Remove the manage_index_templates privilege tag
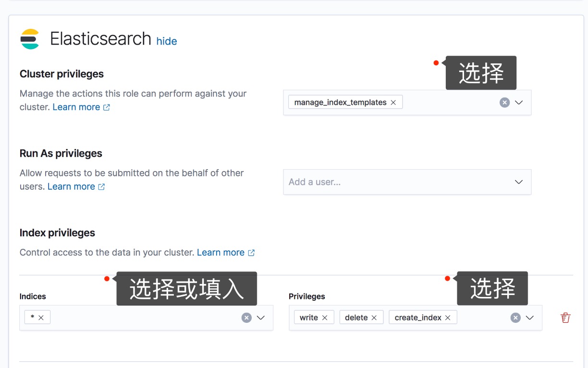Screen dimensions: 588x368 [x=393, y=102]
